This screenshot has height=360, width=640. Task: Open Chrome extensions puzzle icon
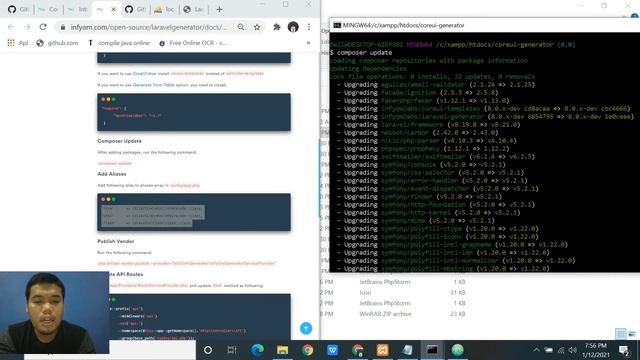pyautogui.click(x=277, y=27)
